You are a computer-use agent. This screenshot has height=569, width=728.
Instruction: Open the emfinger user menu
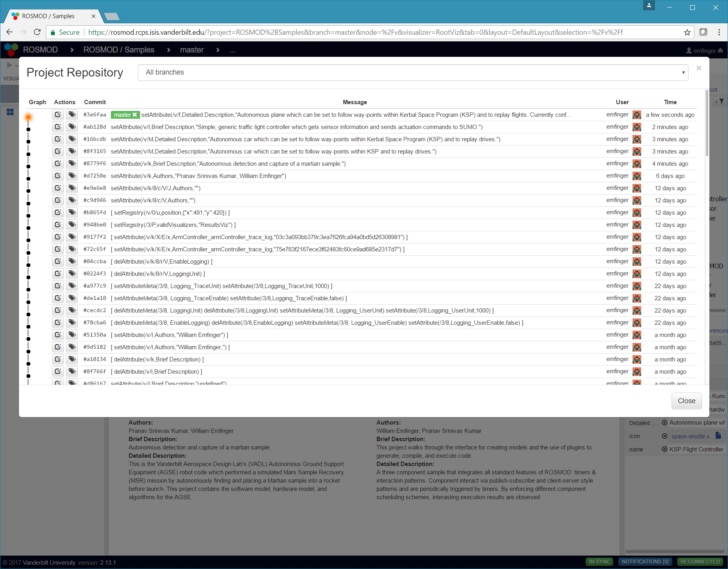704,51
